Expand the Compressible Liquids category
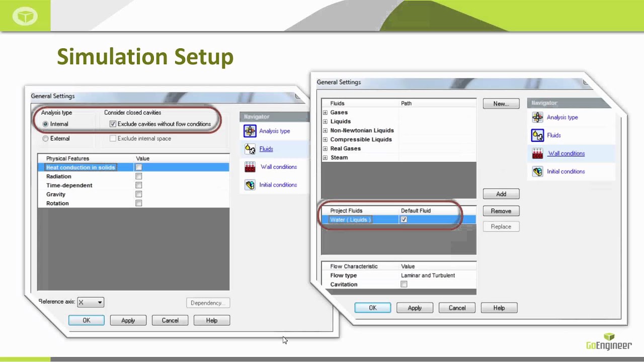Viewport: 644px width, 362px height. (x=325, y=140)
